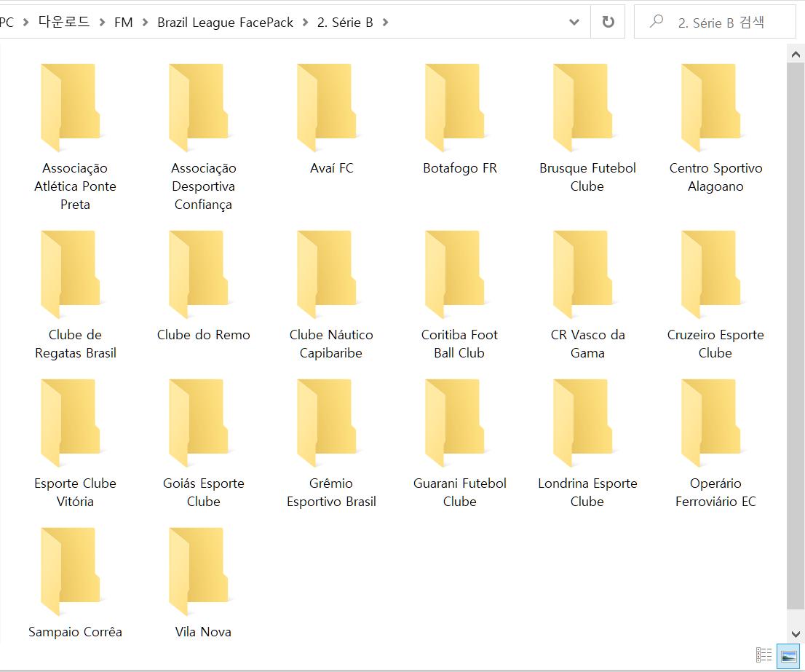Click the Brusque Futebol Clube name label
The width and height of the screenshot is (805, 672).
click(588, 177)
